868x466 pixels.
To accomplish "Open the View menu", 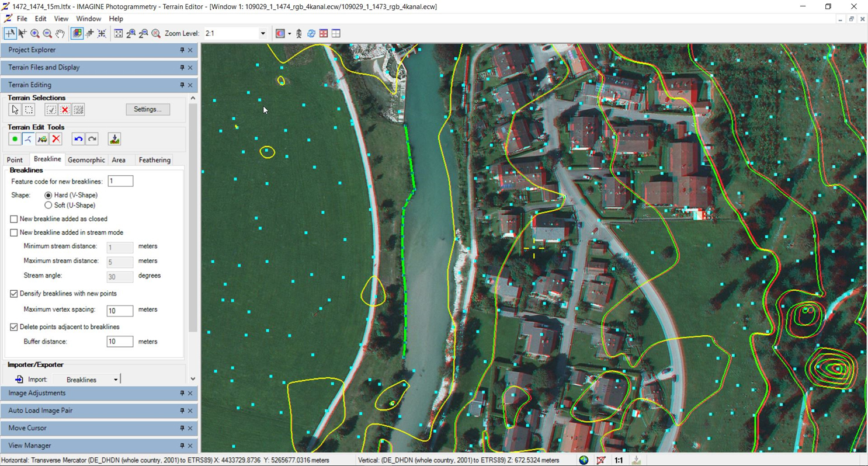I will click(61, 19).
